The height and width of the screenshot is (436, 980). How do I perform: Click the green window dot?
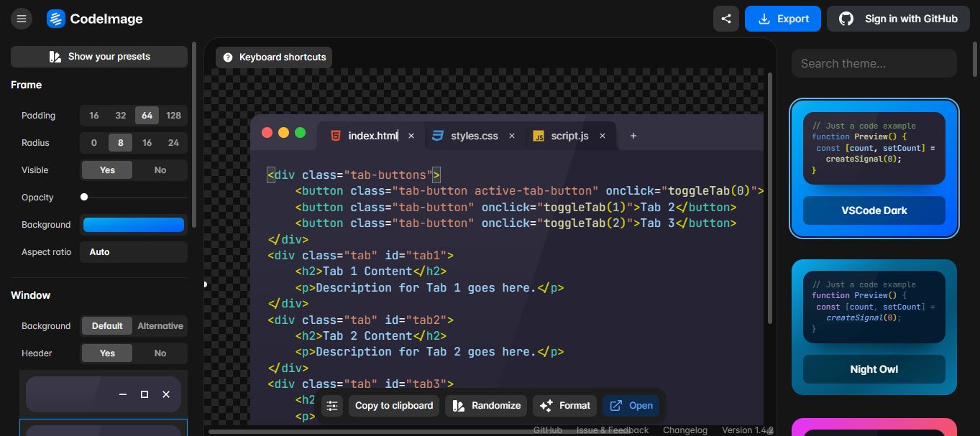click(300, 133)
